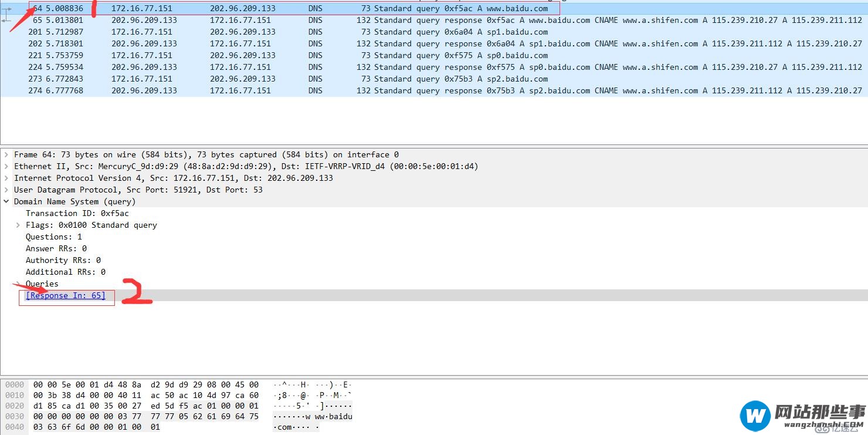Expand the Frame 64 tree row
This screenshot has height=435, width=868.
point(6,154)
